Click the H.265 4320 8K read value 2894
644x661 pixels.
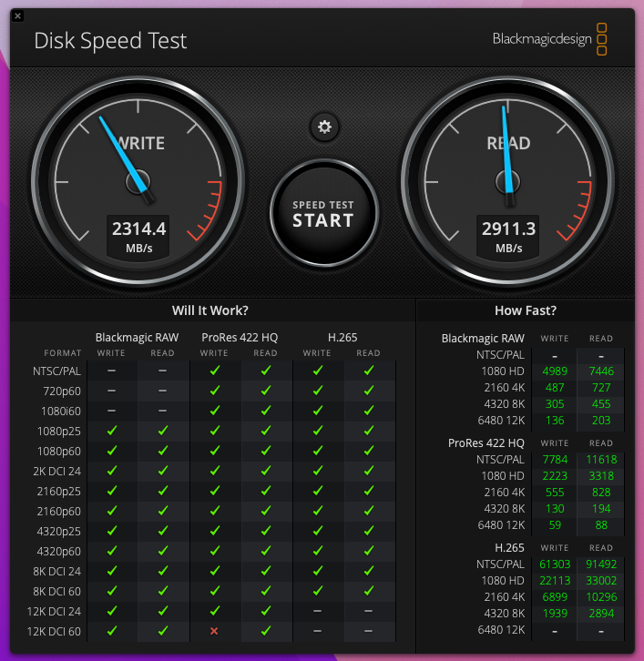point(601,614)
